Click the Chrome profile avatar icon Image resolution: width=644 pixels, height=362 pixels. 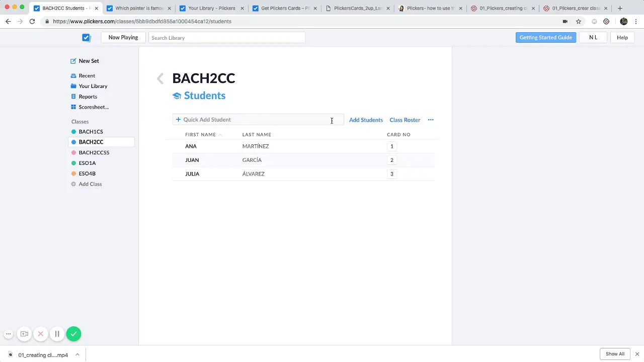point(624,22)
